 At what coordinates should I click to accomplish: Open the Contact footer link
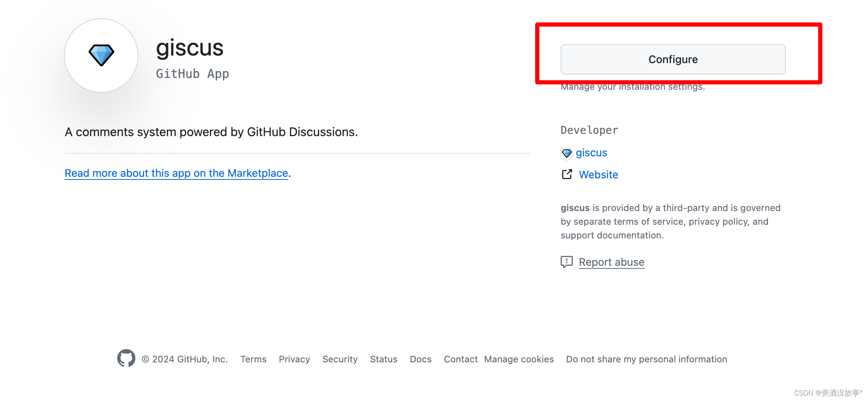coord(461,359)
